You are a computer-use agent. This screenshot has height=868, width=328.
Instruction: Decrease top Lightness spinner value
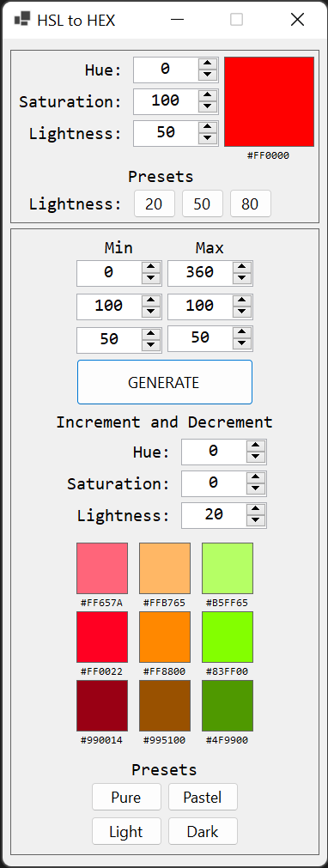coord(208,139)
